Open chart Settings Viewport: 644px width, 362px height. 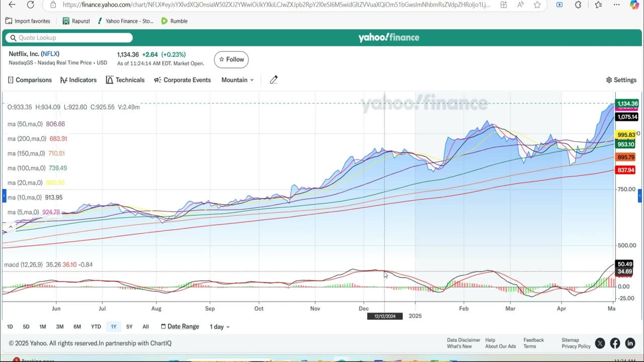coord(621,80)
